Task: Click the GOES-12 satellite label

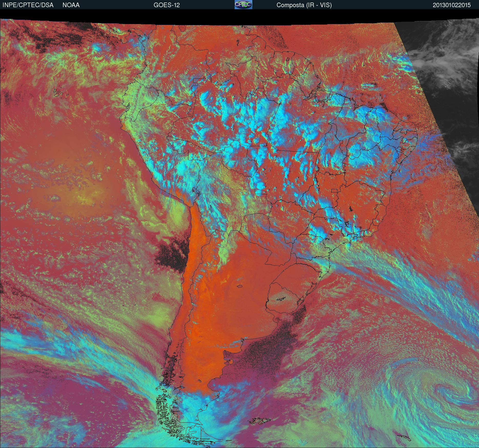Action: (166, 5)
